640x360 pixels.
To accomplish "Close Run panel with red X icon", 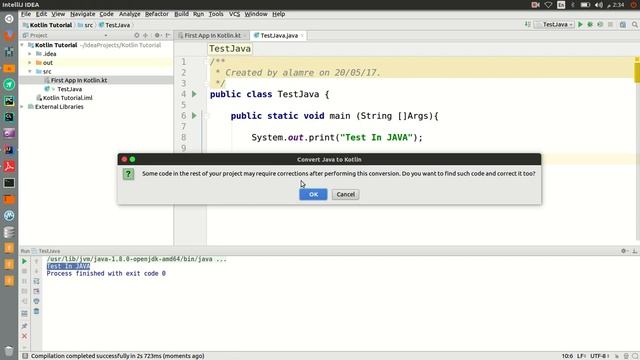I will [24, 336].
